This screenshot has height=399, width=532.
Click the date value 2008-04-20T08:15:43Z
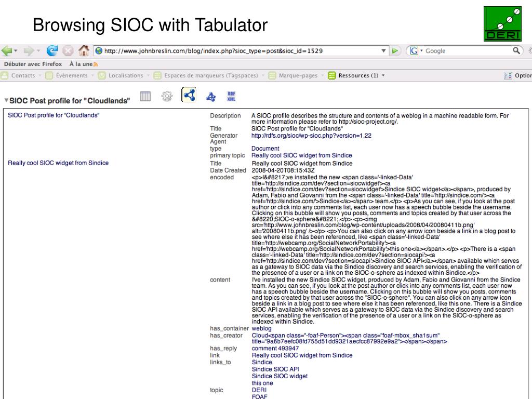coord(283,170)
